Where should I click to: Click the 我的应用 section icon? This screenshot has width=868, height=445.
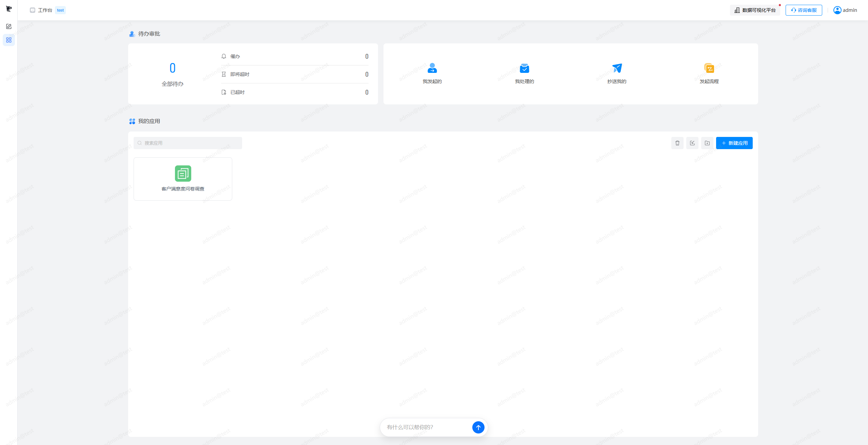pos(132,121)
